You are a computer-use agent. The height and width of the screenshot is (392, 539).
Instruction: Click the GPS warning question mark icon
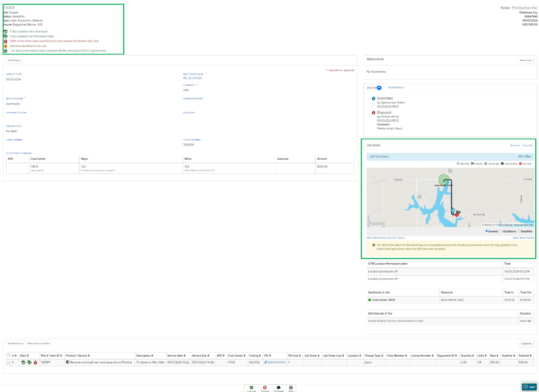374,245
